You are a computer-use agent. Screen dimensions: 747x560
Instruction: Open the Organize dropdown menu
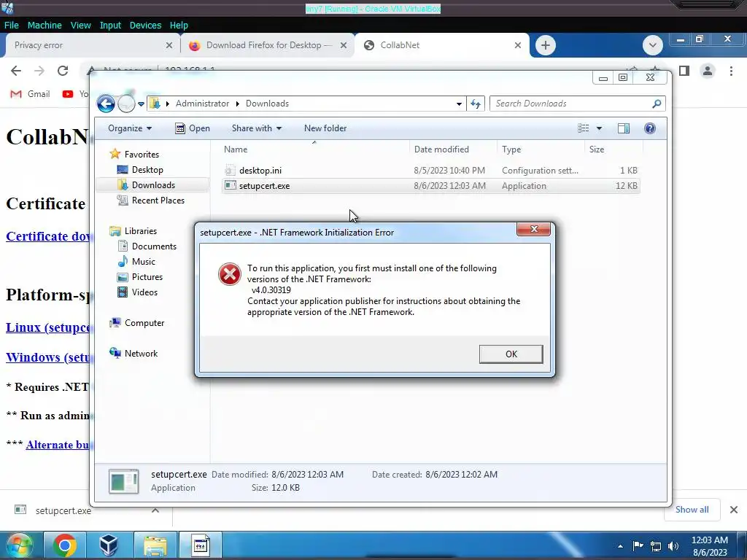click(x=130, y=128)
